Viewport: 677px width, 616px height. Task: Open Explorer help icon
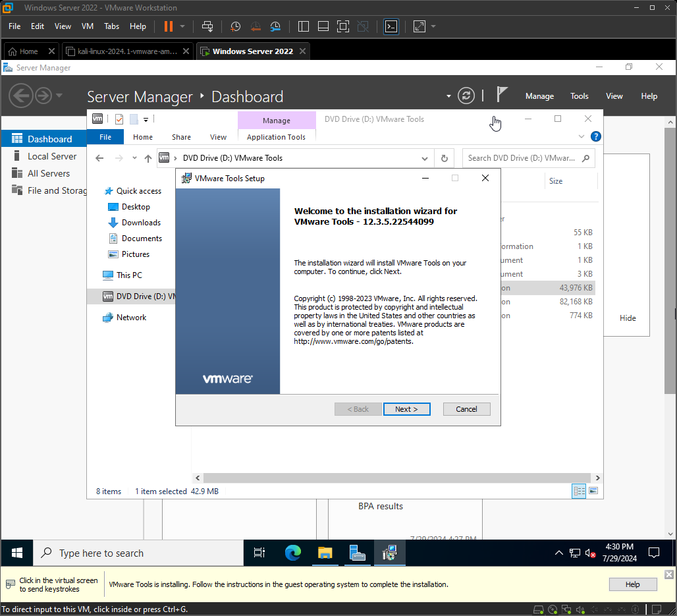tap(596, 136)
